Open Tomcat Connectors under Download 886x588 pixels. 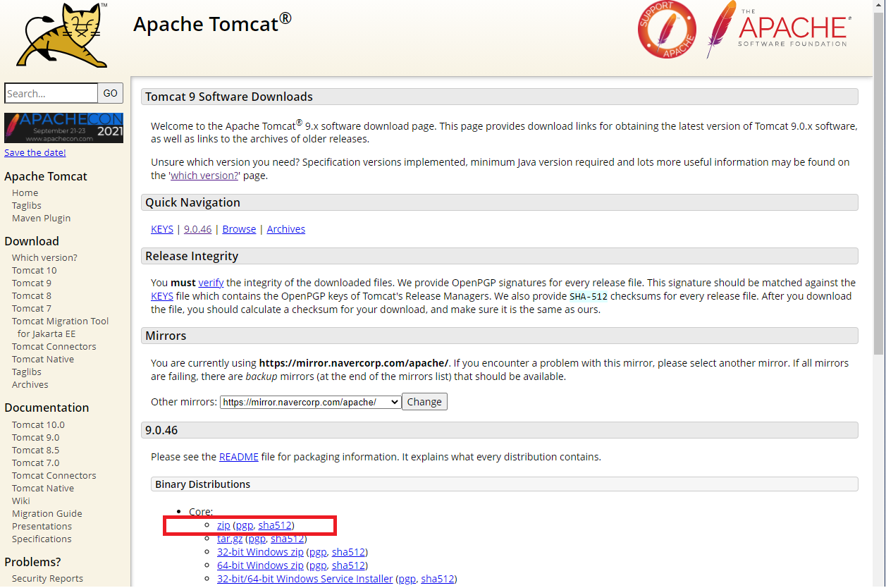[54, 346]
